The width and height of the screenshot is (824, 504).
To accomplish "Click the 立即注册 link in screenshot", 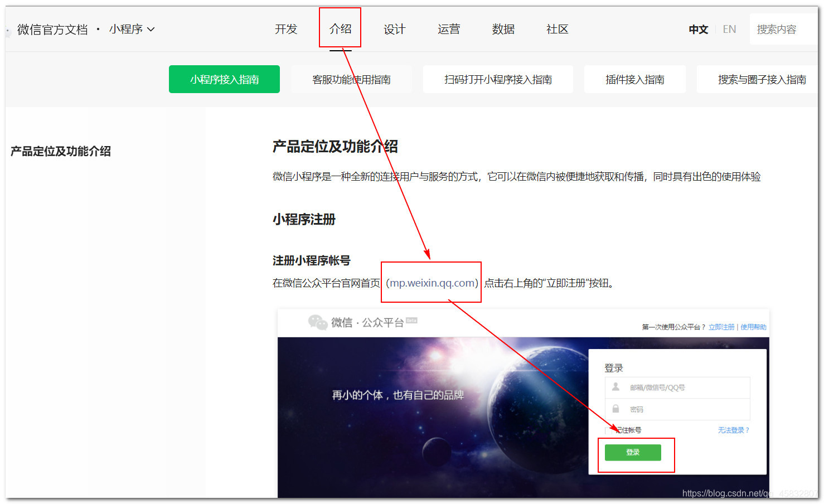I will pos(721,327).
